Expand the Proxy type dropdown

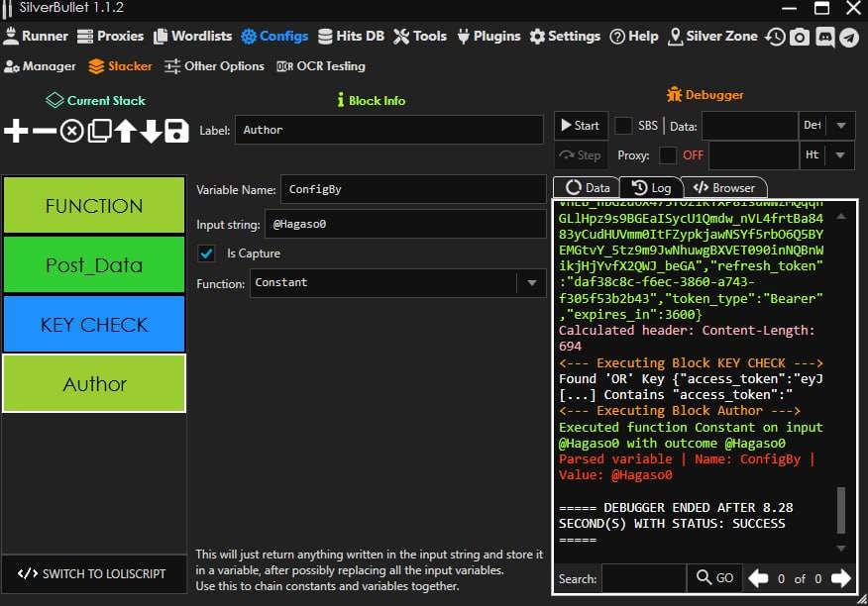[x=841, y=155]
